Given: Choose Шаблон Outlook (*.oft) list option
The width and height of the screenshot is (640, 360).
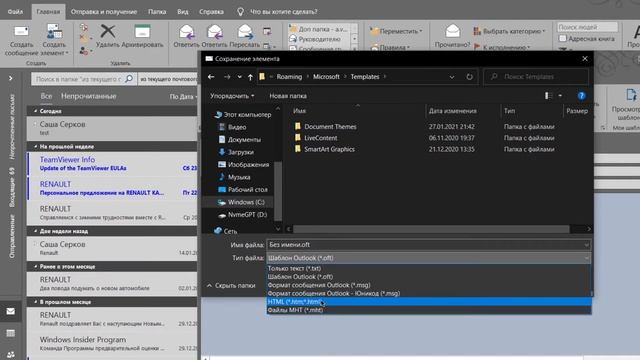Looking at the screenshot, I should pos(429,277).
